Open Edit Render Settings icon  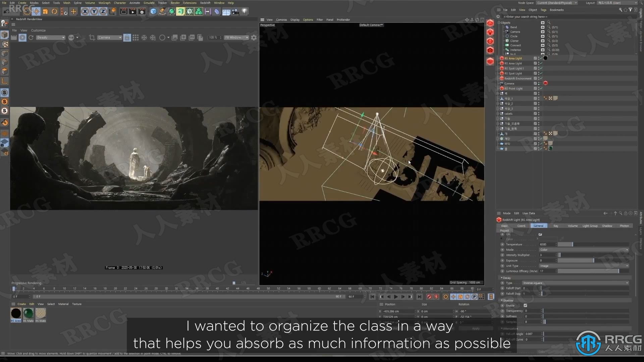coord(142,11)
